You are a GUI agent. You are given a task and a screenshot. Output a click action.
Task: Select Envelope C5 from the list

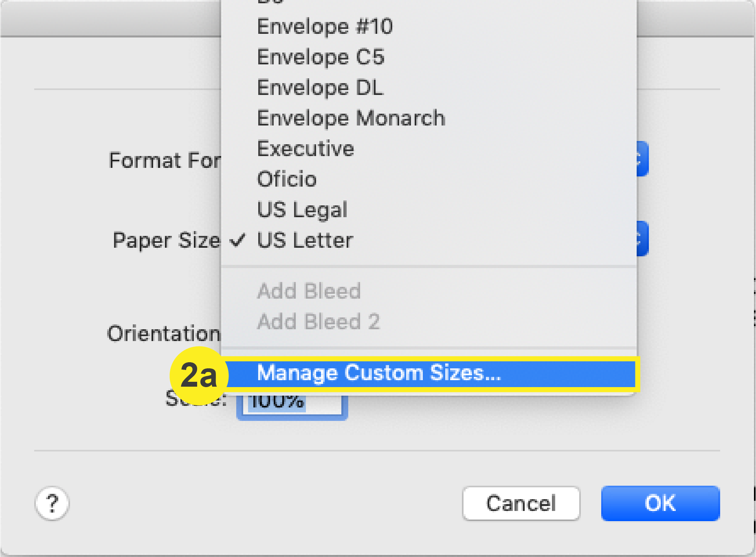pyautogui.click(x=321, y=57)
